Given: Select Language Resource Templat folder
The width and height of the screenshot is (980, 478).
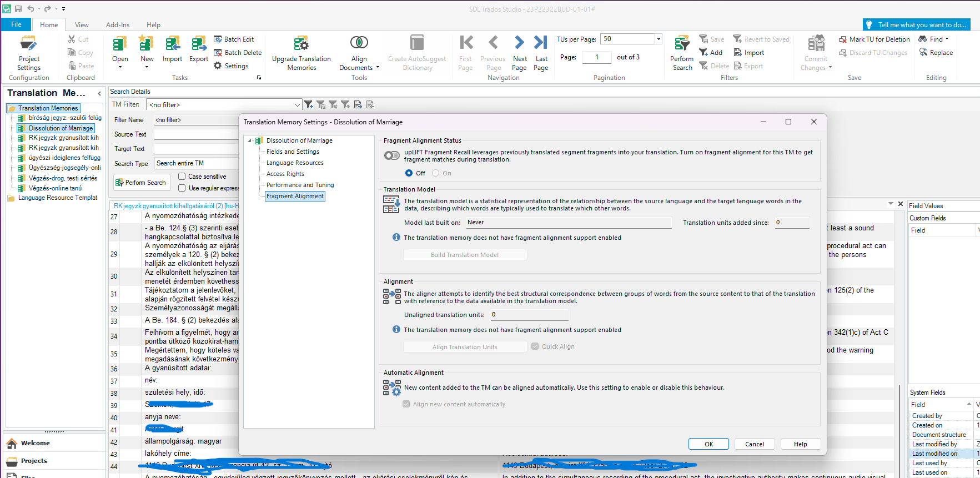Looking at the screenshot, I should 53,198.
